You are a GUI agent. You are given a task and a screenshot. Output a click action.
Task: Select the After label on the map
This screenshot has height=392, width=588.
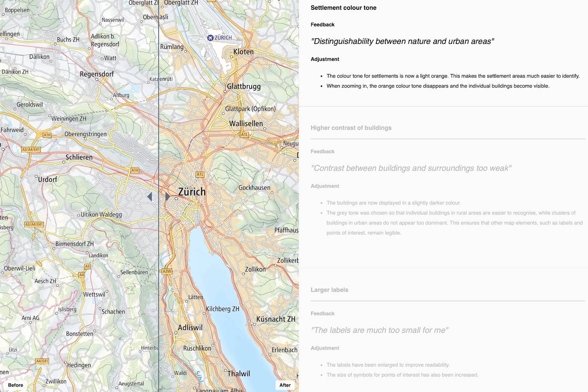[x=285, y=385]
